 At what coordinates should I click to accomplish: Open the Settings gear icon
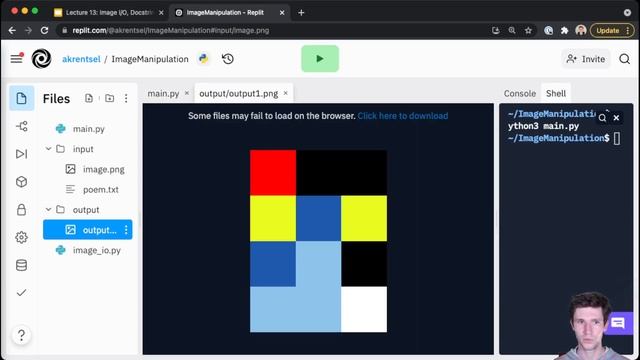[x=22, y=237]
